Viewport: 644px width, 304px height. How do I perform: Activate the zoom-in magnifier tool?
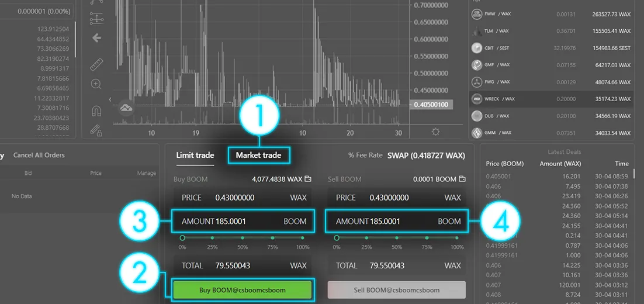(x=96, y=84)
